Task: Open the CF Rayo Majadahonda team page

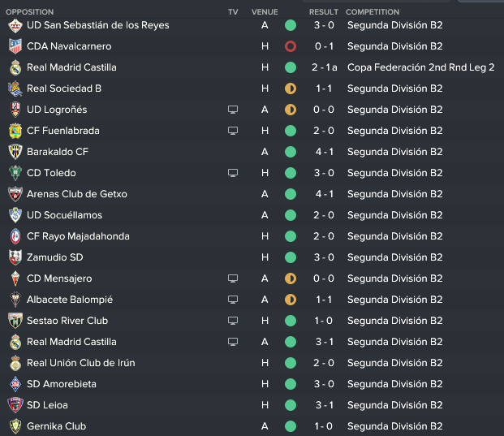Action: pos(78,236)
